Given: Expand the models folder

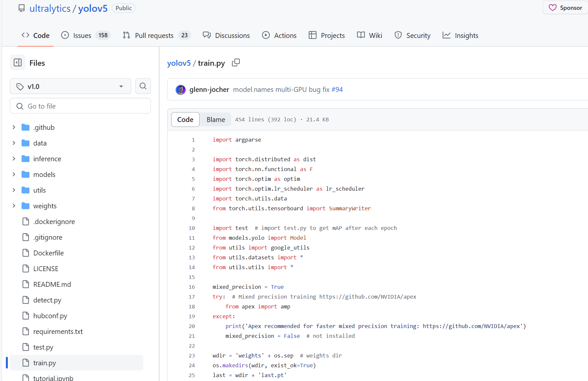Looking at the screenshot, I should click(14, 174).
